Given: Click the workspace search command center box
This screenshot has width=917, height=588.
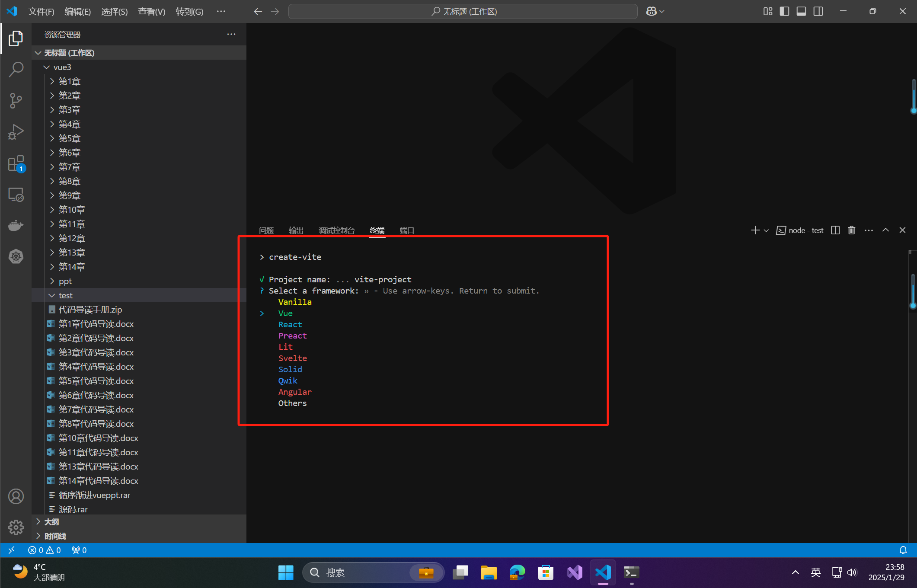Looking at the screenshot, I should pos(463,12).
